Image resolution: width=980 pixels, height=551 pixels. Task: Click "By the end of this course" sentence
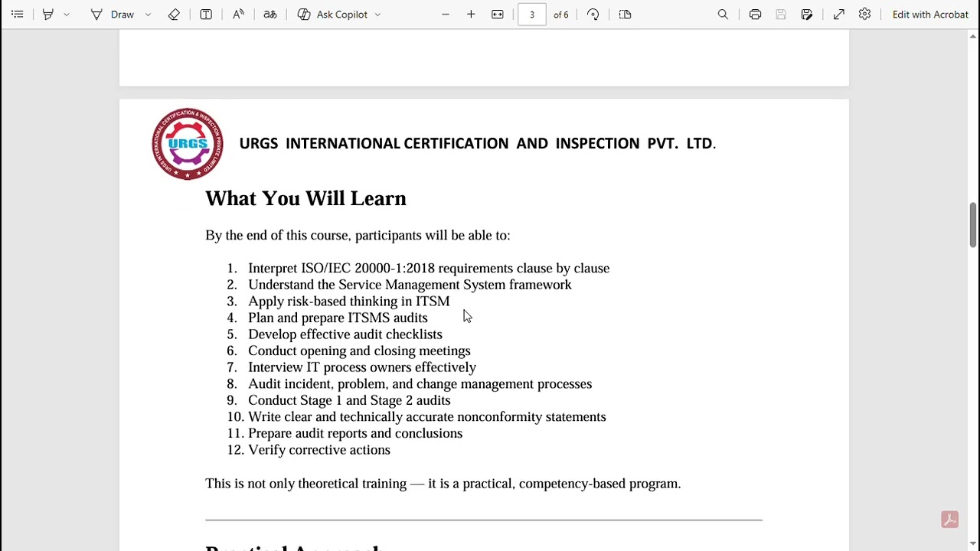[x=358, y=235]
